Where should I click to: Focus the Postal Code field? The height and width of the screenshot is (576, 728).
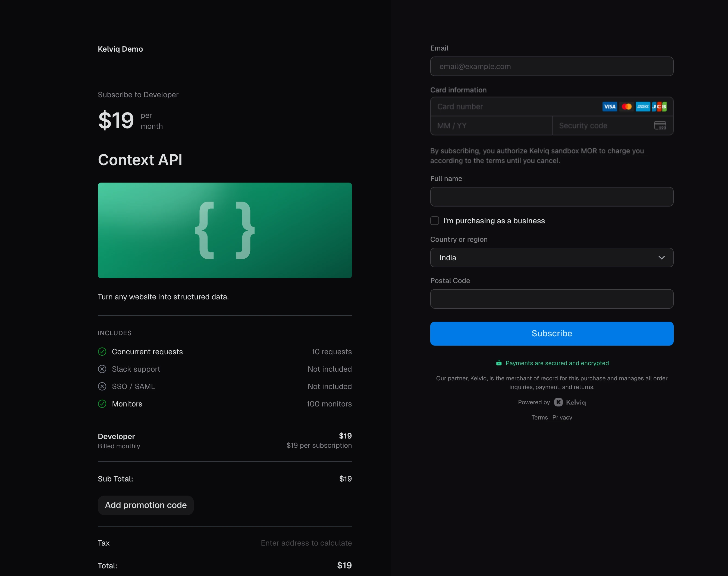pos(552,299)
